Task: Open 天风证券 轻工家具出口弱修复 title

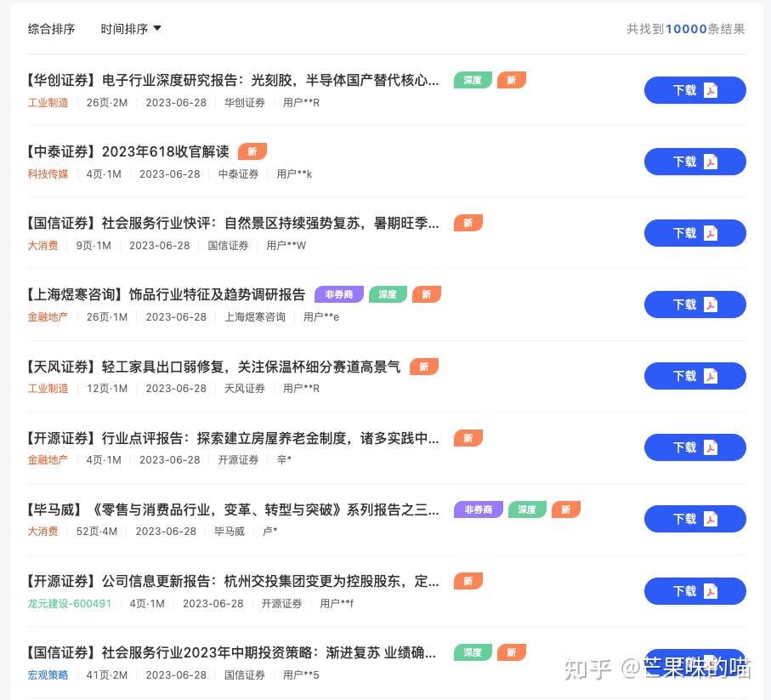Action: coord(214,367)
